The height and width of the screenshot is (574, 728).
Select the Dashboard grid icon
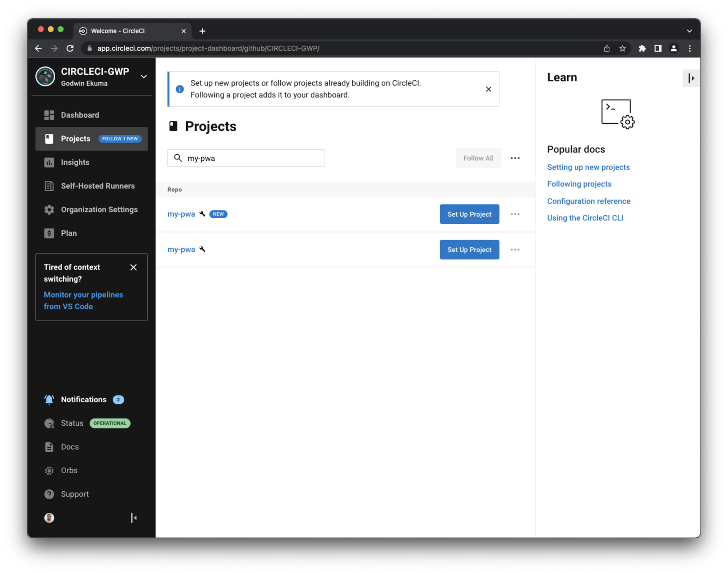click(49, 115)
